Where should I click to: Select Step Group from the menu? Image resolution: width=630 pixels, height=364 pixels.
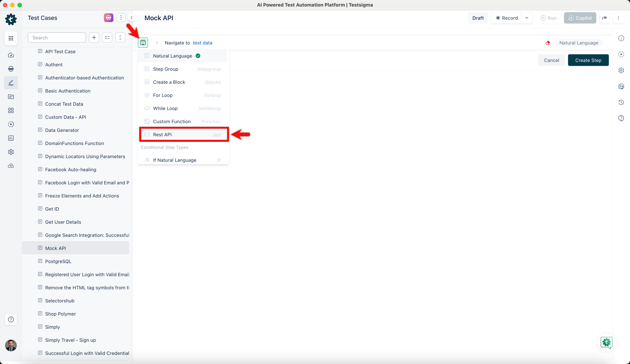(x=182, y=69)
